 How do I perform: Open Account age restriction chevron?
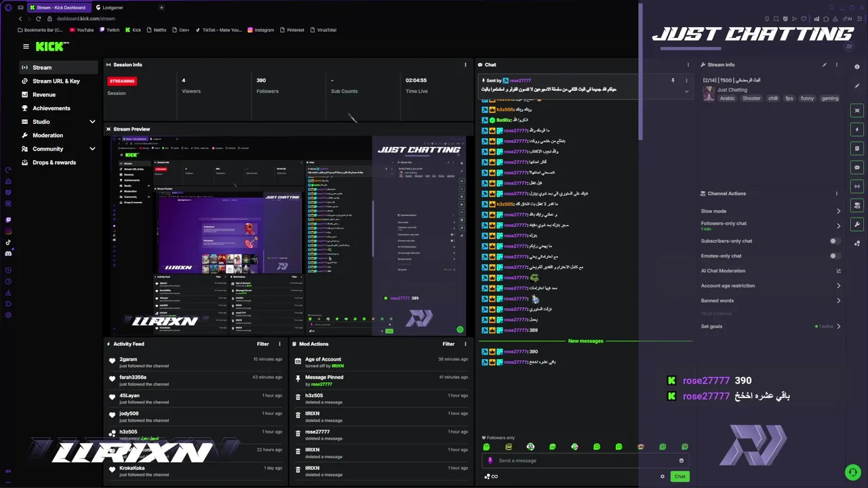[x=839, y=286]
